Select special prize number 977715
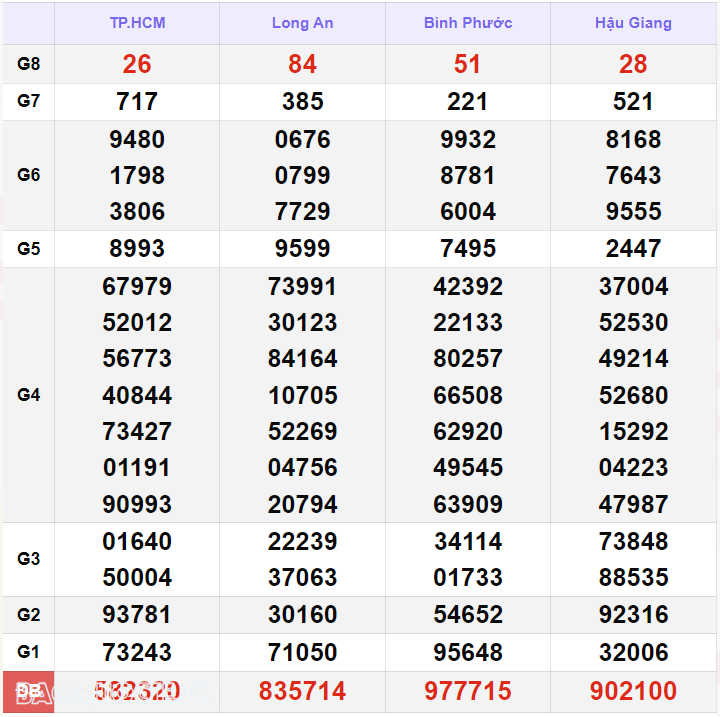 pos(467,691)
